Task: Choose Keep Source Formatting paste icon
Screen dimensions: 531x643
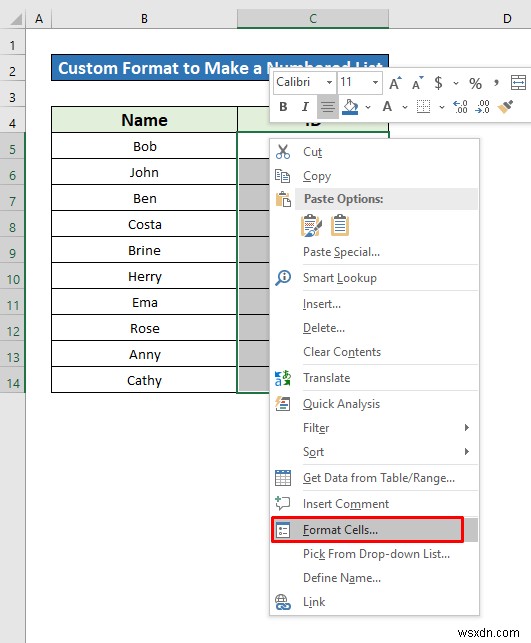Action: [311, 226]
